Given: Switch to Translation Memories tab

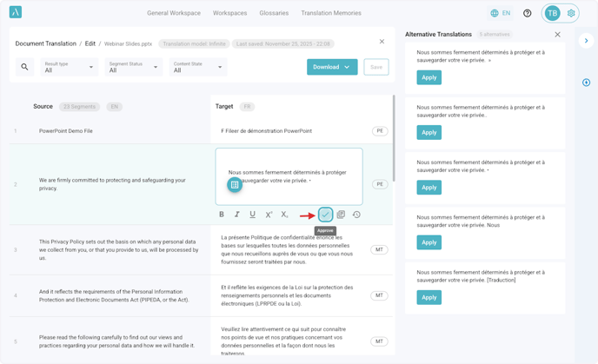Looking at the screenshot, I should (331, 13).
